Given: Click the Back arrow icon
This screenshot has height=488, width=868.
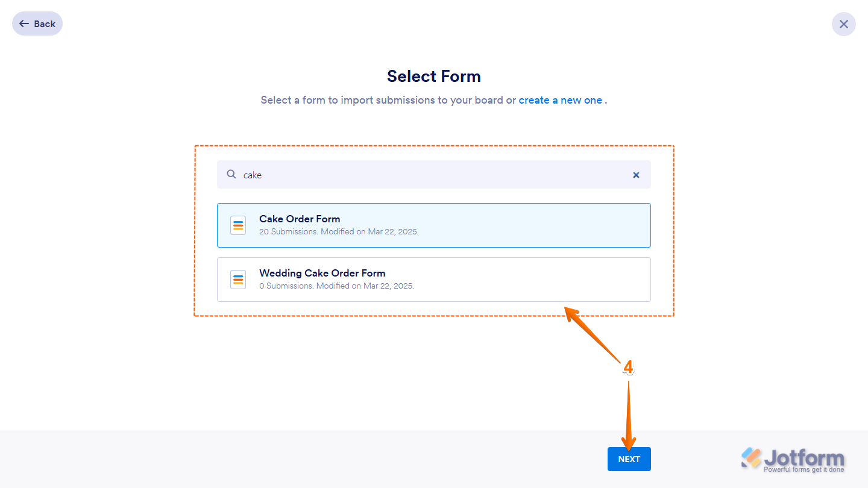Looking at the screenshot, I should pyautogui.click(x=24, y=24).
